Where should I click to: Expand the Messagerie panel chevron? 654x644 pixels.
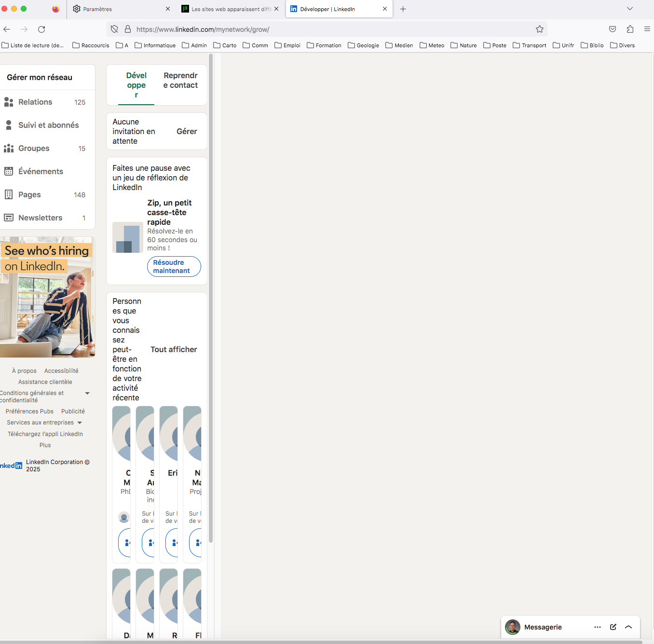coord(628,627)
